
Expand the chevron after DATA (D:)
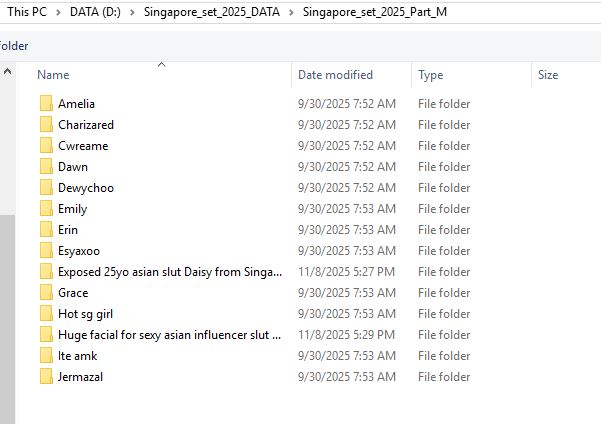tap(132, 12)
